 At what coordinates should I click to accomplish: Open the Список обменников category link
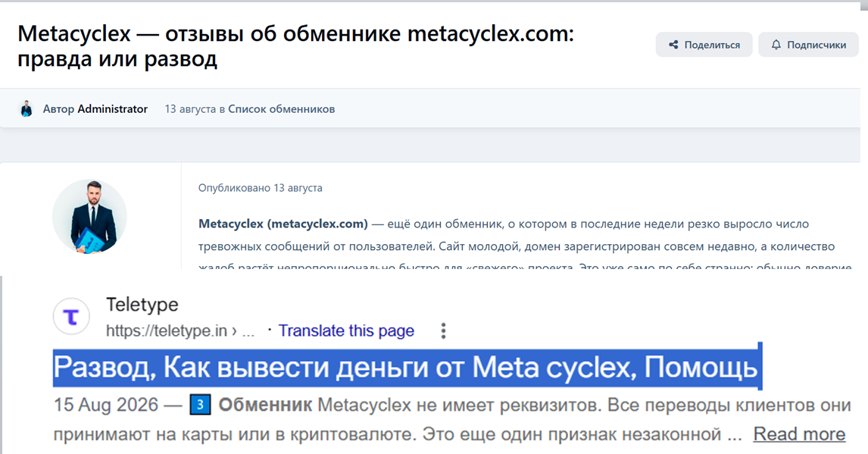[x=281, y=109]
